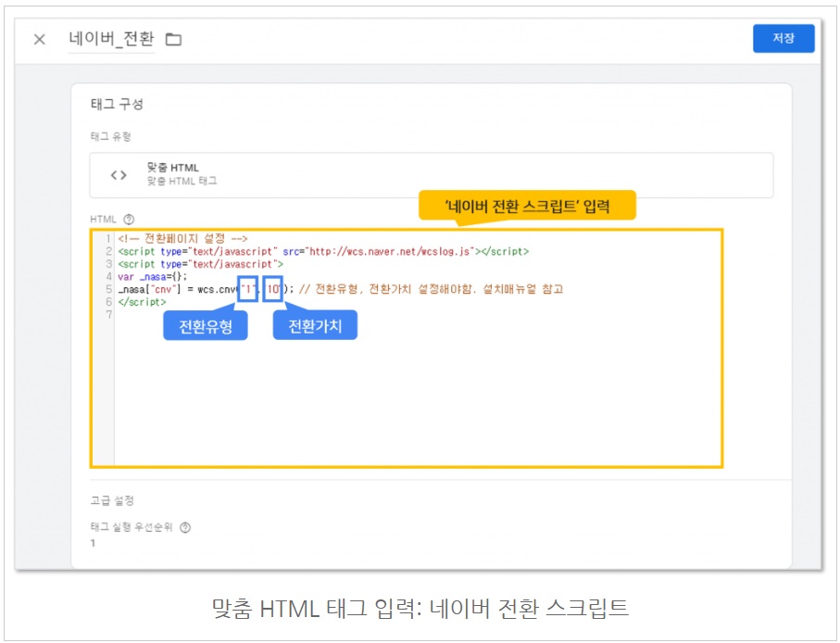The width and height of the screenshot is (840, 643).
Task: Click the priority value 1
Action: pos(93,543)
